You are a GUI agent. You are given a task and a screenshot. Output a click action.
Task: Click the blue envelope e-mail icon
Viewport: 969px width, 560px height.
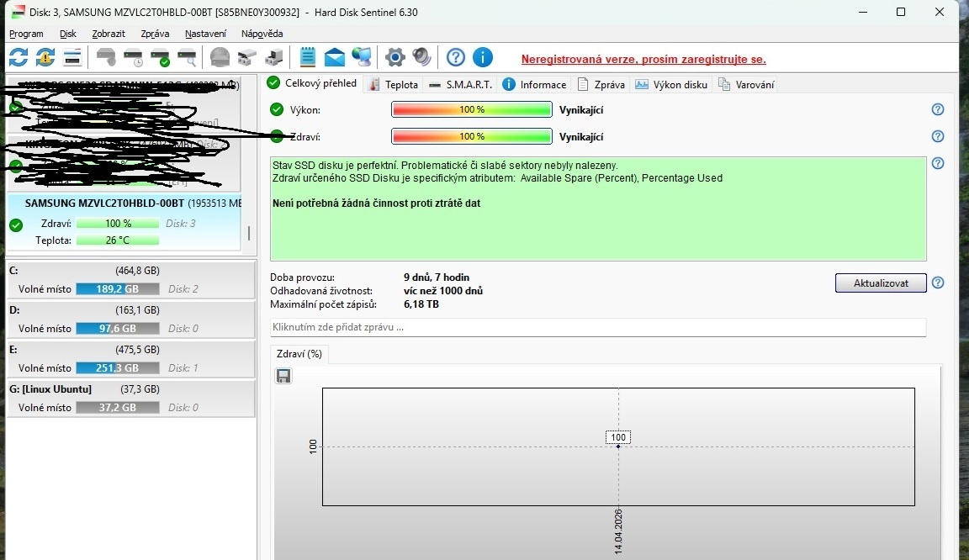pyautogui.click(x=334, y=57)
